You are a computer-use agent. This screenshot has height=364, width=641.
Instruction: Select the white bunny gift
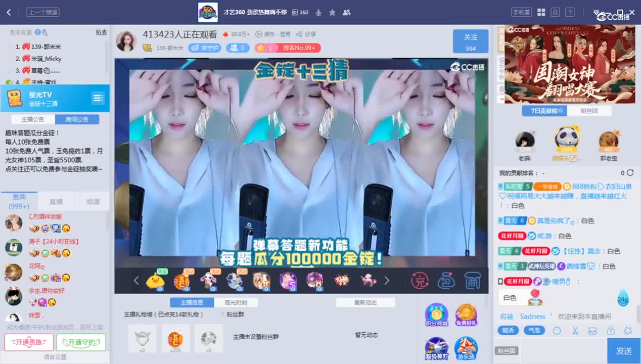pyautogui.click(x=208, y=281)
